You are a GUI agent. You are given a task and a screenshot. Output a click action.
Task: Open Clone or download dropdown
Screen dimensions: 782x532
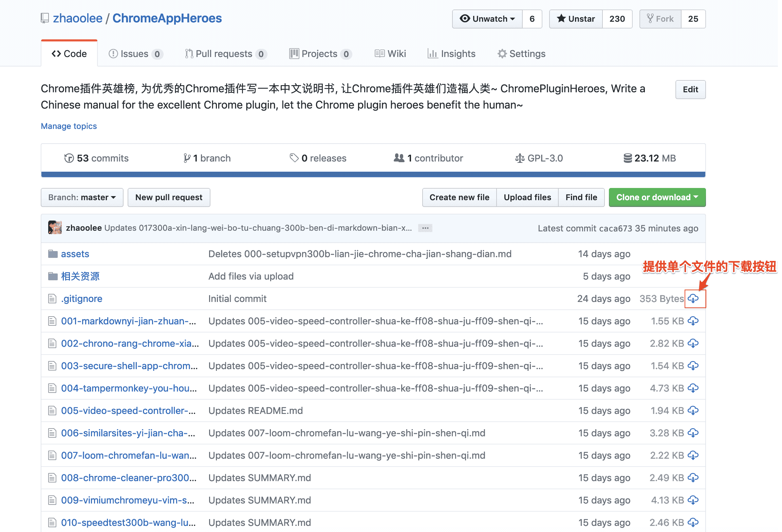click(x=657, y=197)
